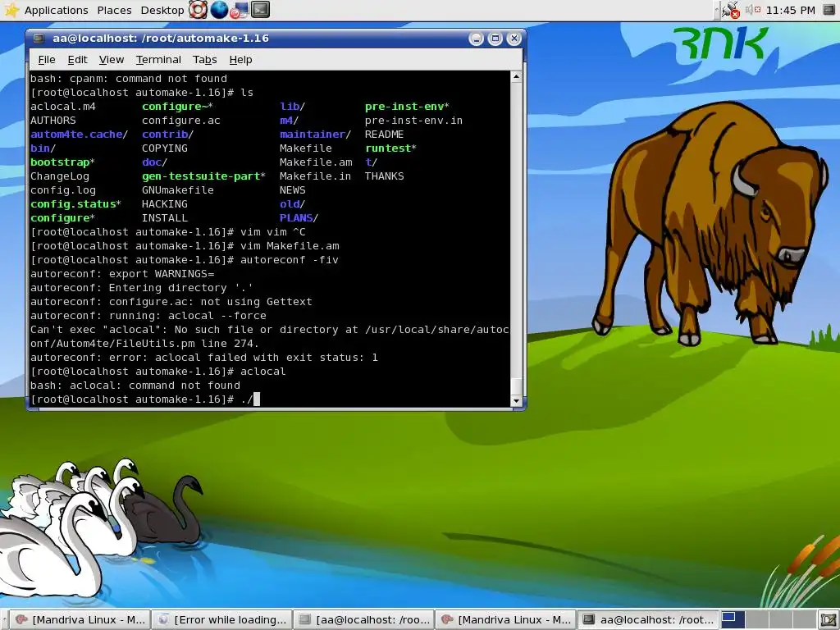Open the terminal File menu
This screenshot has width=840, height=630.
(x=47, y=59)
